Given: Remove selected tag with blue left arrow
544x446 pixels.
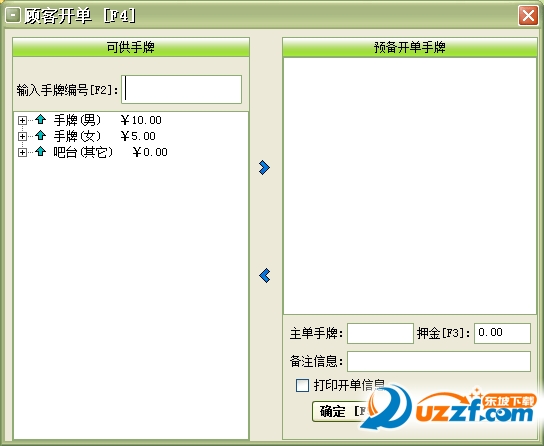Looking at the screenshot, I should click(264, 276).
